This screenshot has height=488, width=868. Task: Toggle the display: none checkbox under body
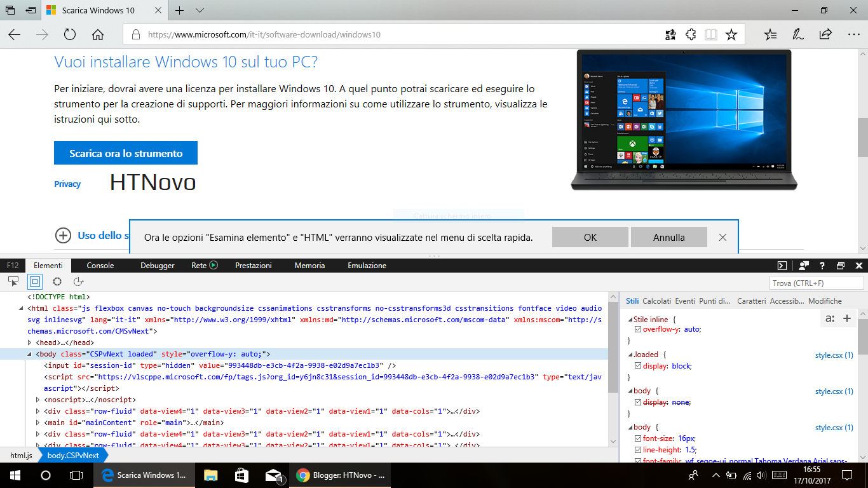[639, 402]
